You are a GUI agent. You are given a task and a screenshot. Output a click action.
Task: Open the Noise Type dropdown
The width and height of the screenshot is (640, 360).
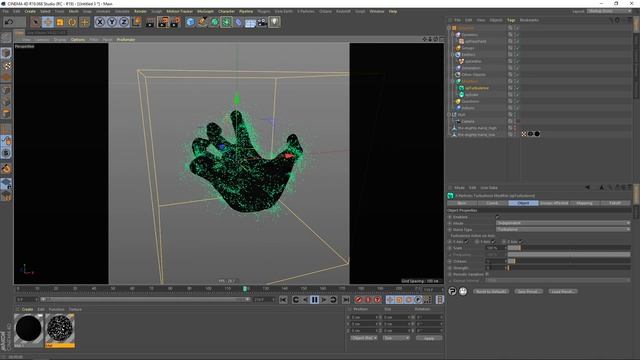(x=563, y=229)
